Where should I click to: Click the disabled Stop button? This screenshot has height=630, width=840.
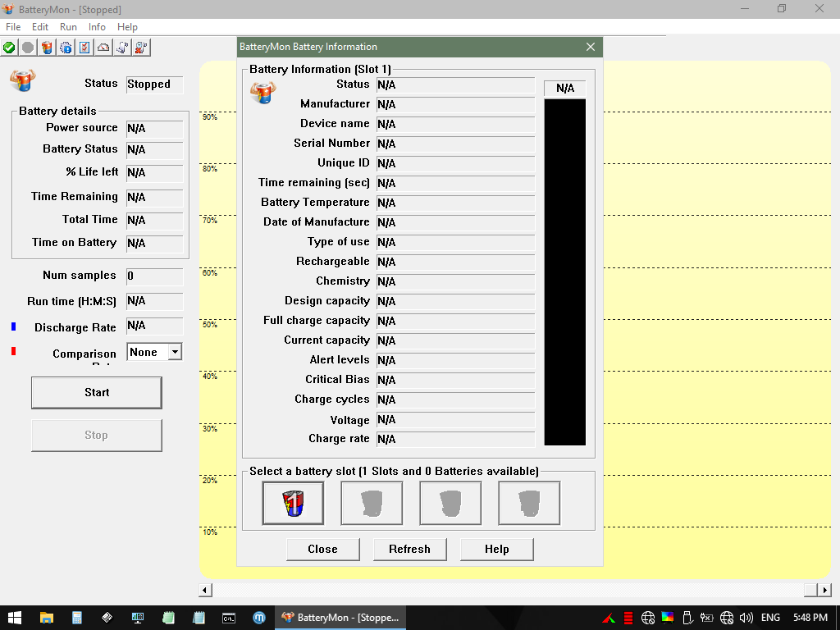(97, 436)
